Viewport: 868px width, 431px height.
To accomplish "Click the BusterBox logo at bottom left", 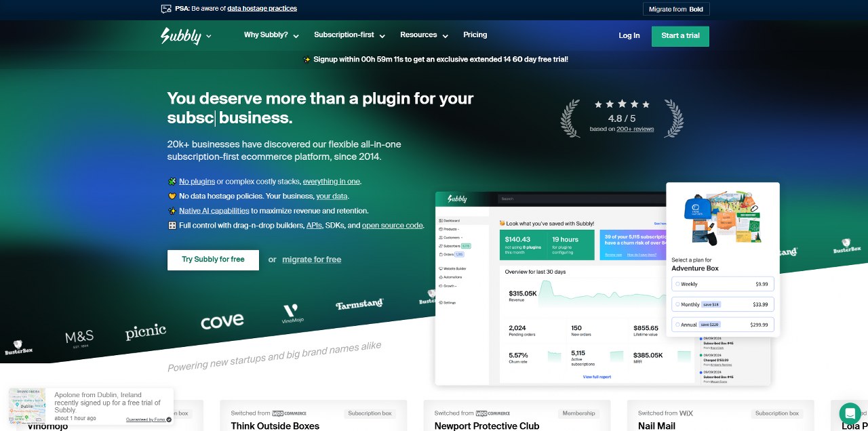I will [18, 348].
